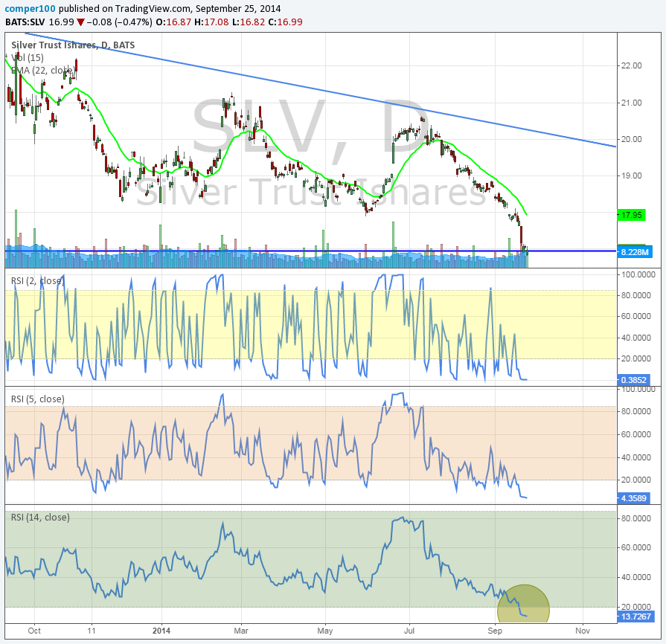Click the RSI (14, close) pane label

click(x=39, y=517)
